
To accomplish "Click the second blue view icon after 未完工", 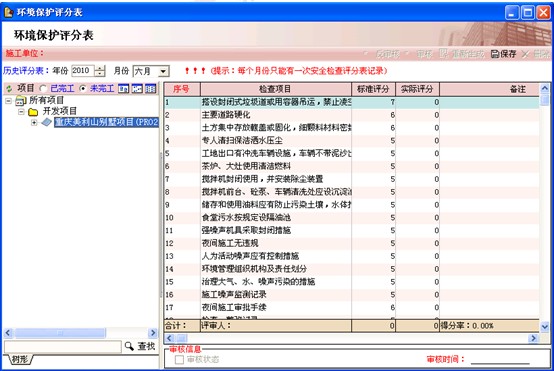I will click(x=137, y=88).
